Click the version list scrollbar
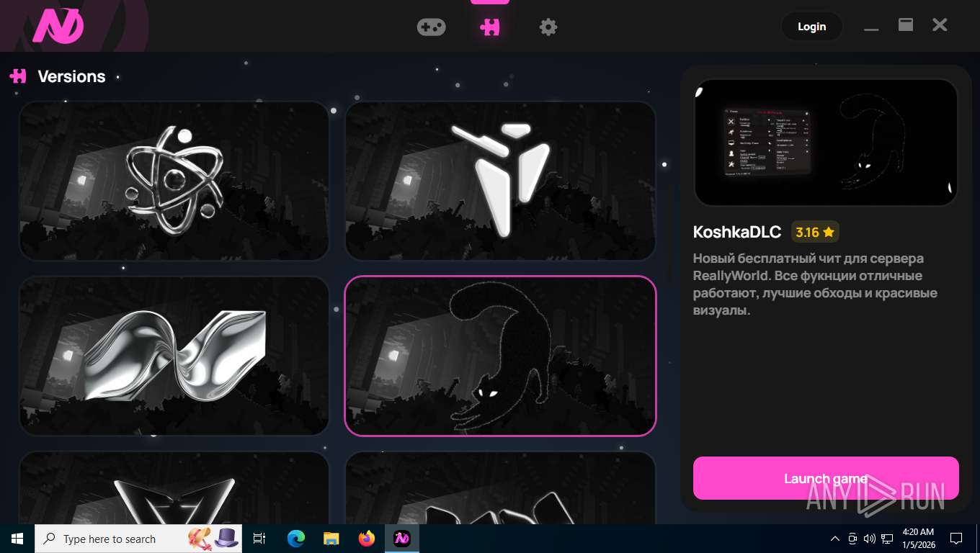 click(672, 234)
